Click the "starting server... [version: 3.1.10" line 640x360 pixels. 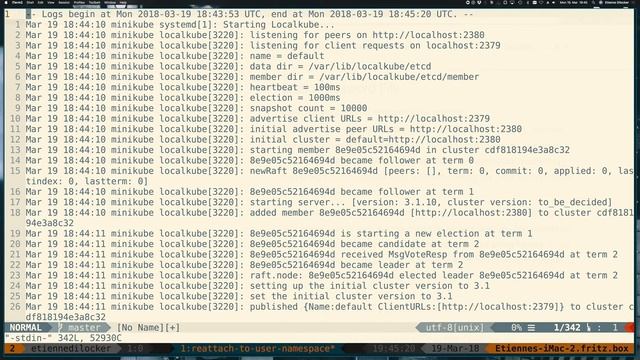tap(319, 202)
